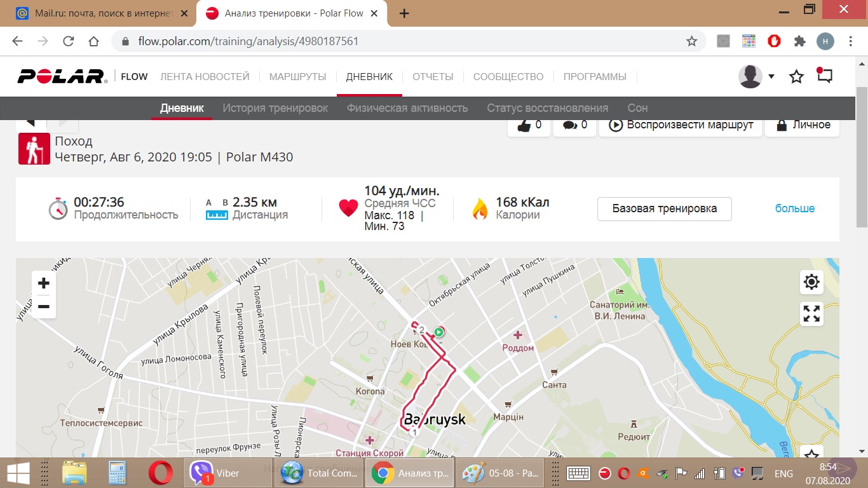Open the Chrome profile avatar

(x=825, y=41)
